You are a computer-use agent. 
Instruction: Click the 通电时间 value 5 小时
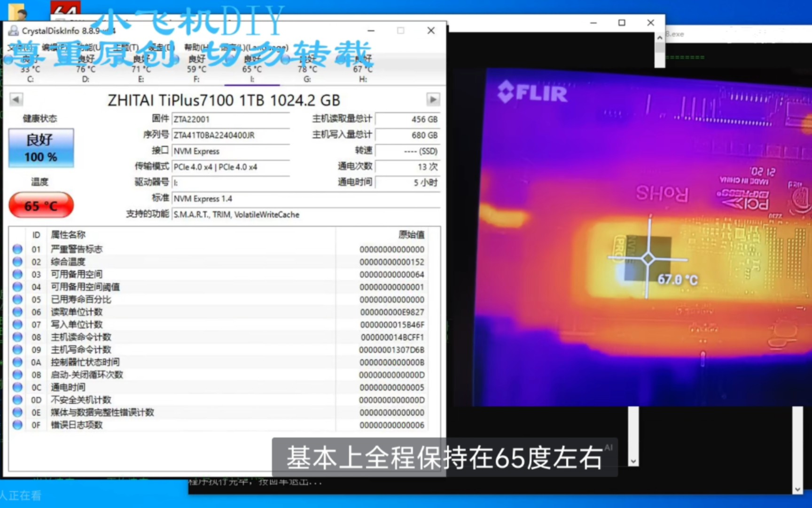407,183
